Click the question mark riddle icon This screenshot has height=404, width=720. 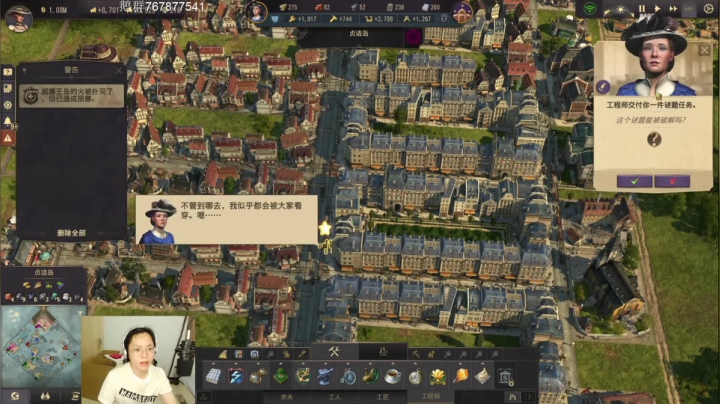tap(654, 139)
